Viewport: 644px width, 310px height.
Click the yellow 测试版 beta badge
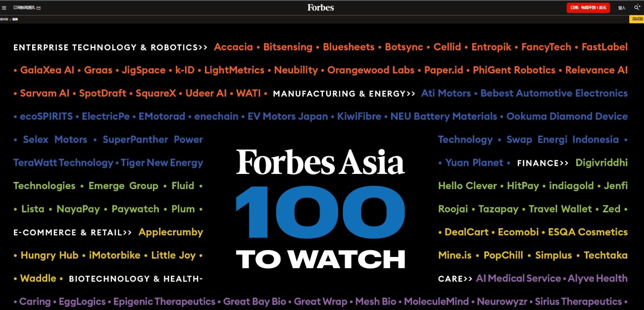[x=637, y=19]
